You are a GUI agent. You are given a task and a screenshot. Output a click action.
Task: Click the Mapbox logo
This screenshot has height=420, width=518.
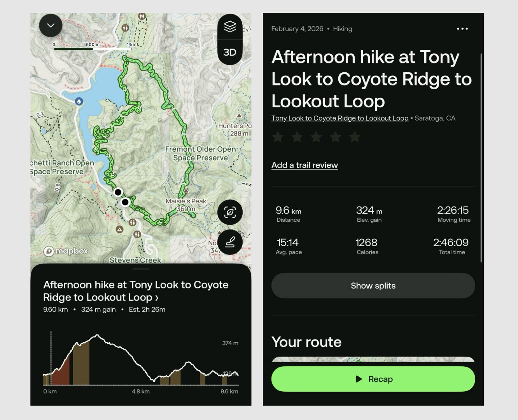(66, 251)
